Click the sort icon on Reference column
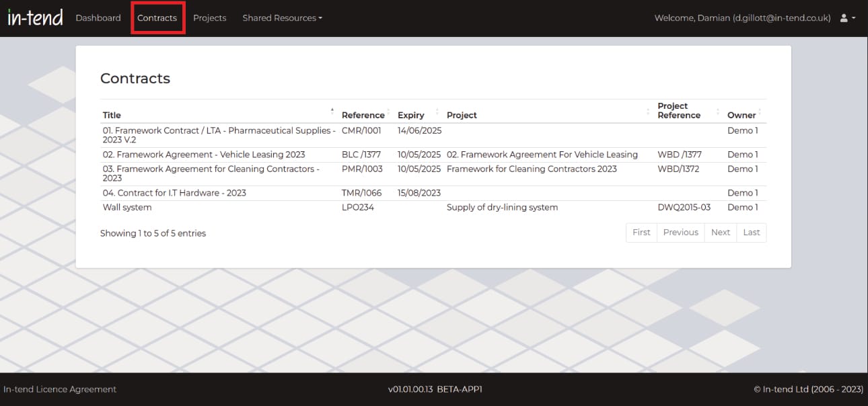 click(x=387, y=111)
